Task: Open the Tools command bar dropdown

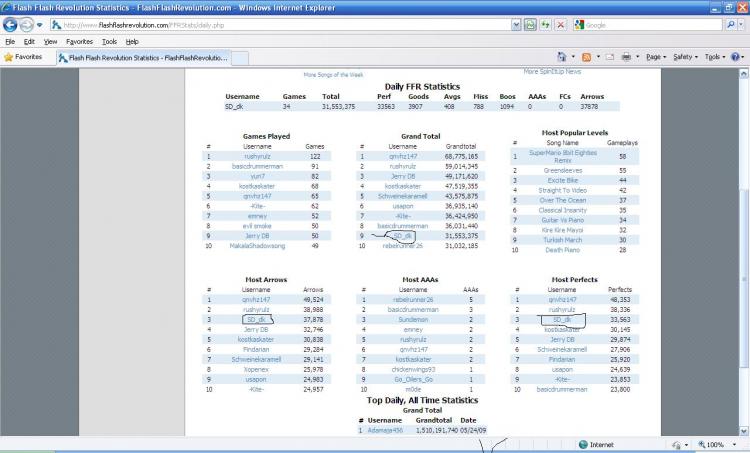Action: point(715,57)
